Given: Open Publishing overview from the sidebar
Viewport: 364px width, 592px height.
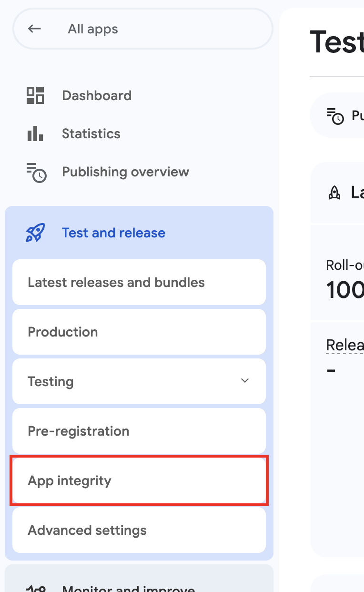Looking at the screenshot, I should [x=125, y=172].
